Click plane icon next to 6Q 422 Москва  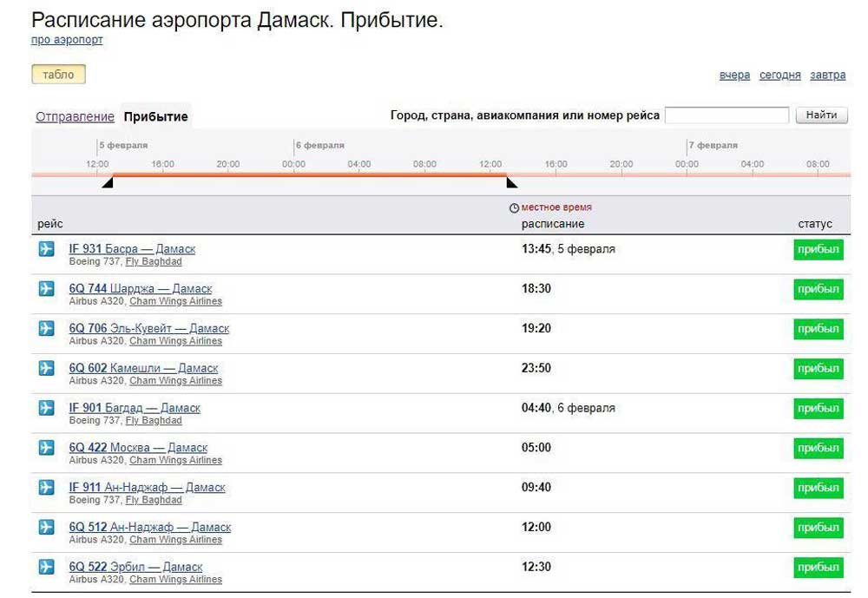click(47, 447)
